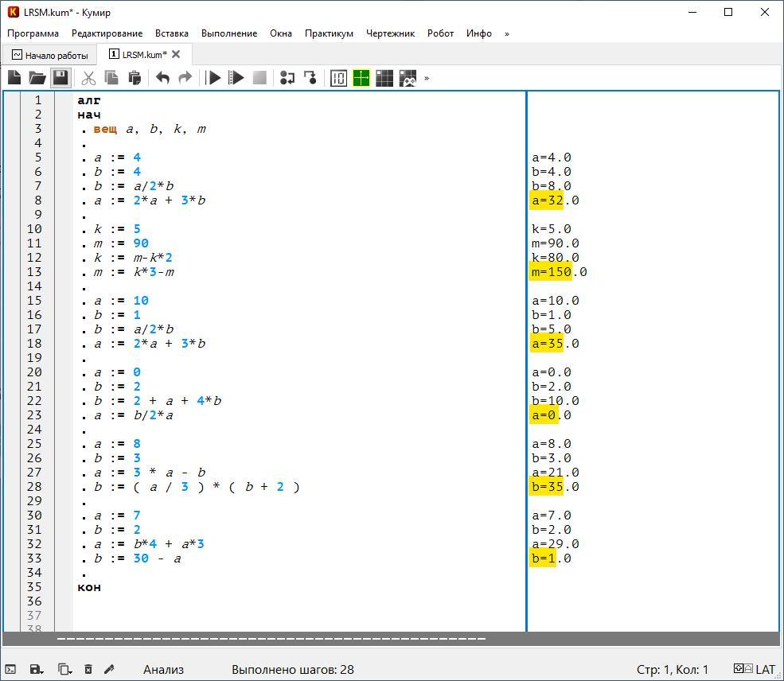
Task: Open the Робот menu
Action: click(440, 33)
